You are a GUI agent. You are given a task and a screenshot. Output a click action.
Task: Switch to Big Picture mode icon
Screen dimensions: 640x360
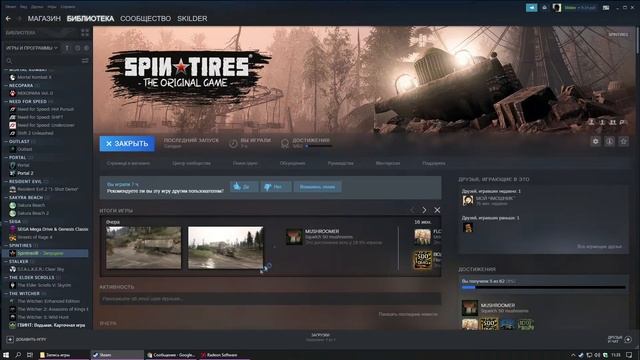coord(606,8)
